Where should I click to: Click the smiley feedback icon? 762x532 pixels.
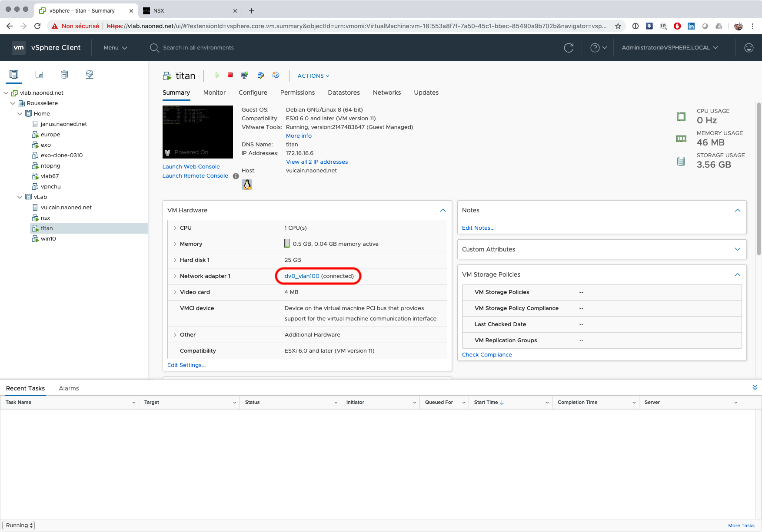[749, 48]
